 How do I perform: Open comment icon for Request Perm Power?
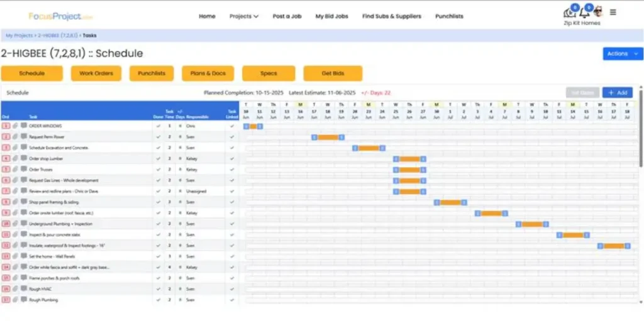(24, 137)
